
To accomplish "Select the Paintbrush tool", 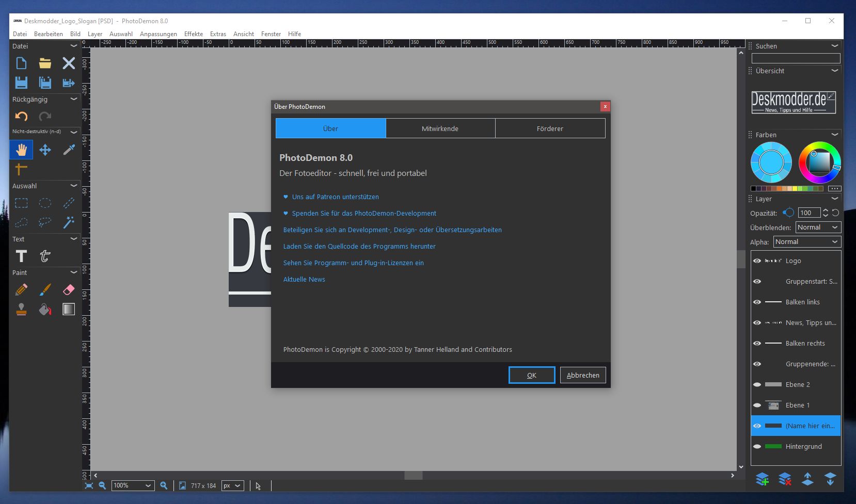I will (x=45, y=290).
